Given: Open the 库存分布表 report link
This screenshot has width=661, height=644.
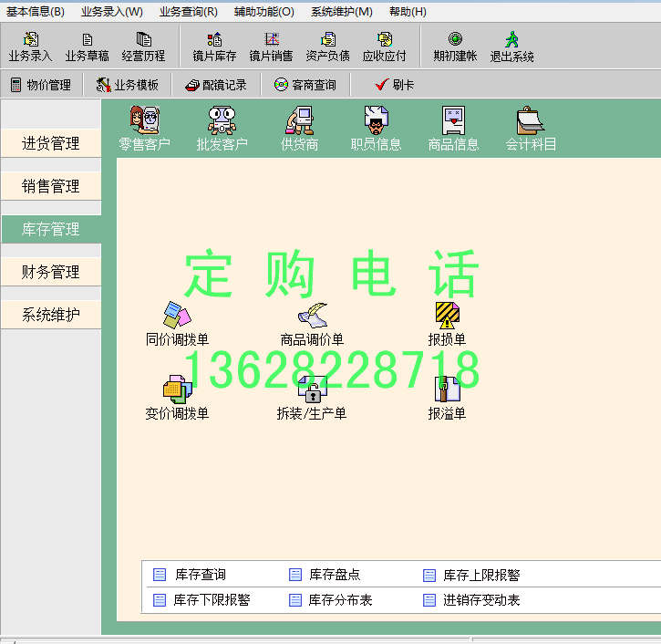Looking at the screenshot, I should (330, 599).
